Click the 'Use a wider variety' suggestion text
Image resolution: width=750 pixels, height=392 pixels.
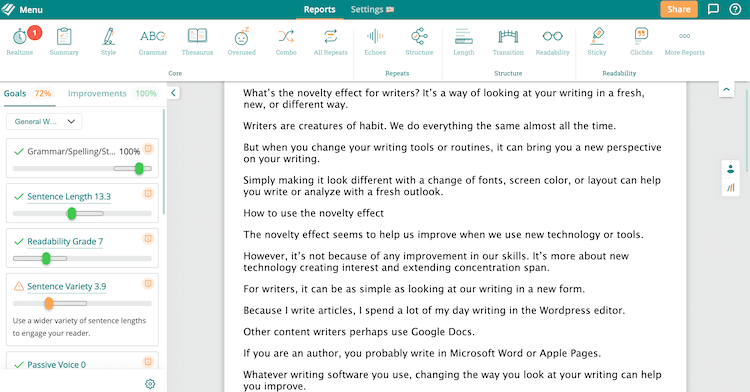[79, 327]
